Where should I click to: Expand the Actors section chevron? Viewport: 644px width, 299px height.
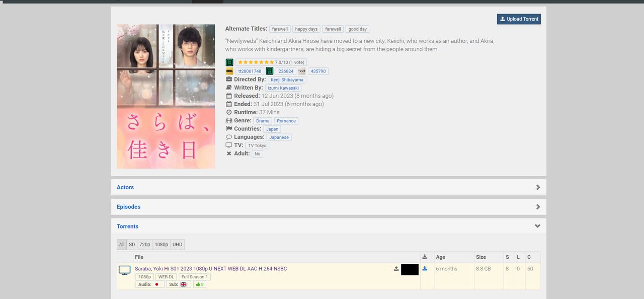coord(538,187)
